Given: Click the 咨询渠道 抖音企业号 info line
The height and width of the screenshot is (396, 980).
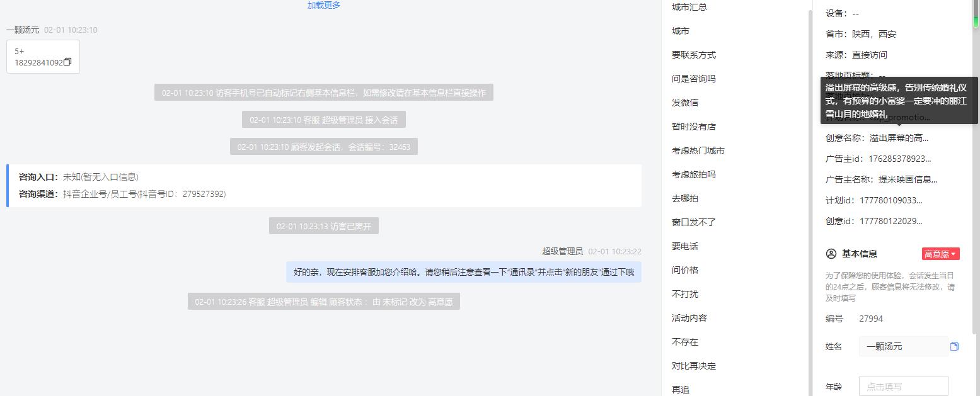Looking at the screenshot, I should pos(122,194).
